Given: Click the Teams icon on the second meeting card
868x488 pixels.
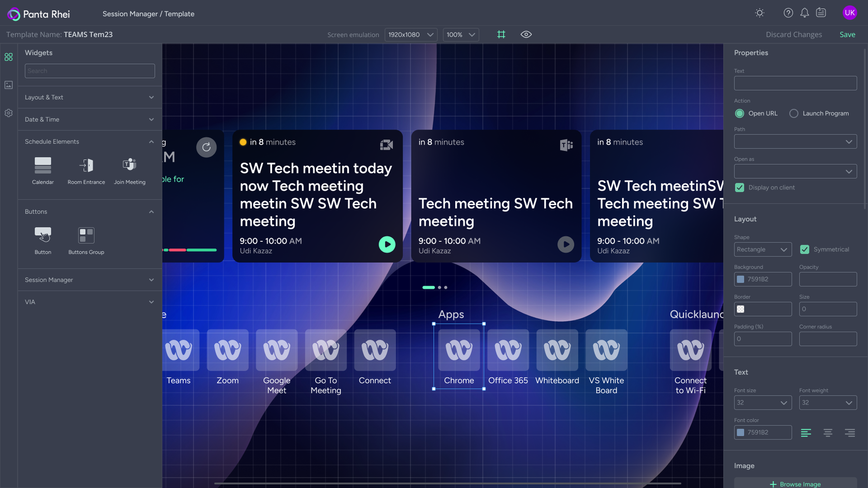Looking at the screenshot, I should [566, 145].
